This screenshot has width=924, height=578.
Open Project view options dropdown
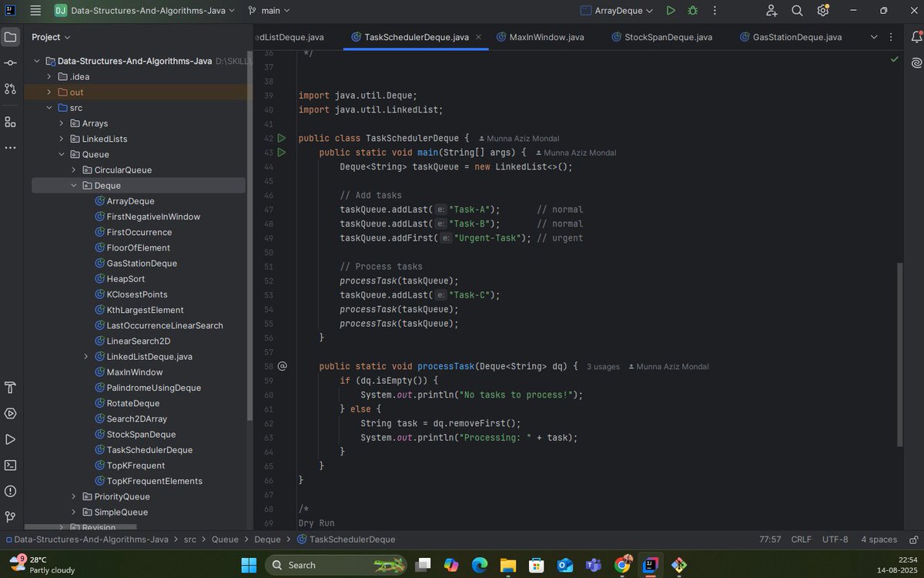pos(51,37)
